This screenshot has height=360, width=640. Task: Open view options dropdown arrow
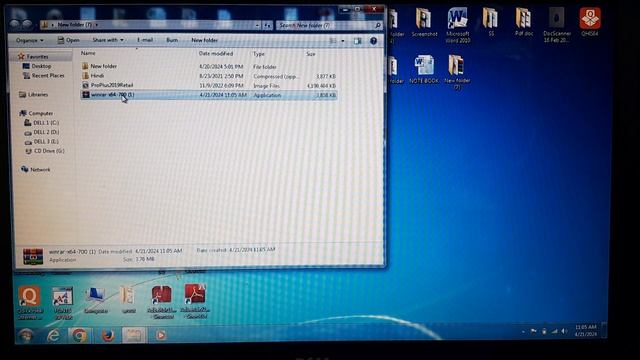(342, 41)
